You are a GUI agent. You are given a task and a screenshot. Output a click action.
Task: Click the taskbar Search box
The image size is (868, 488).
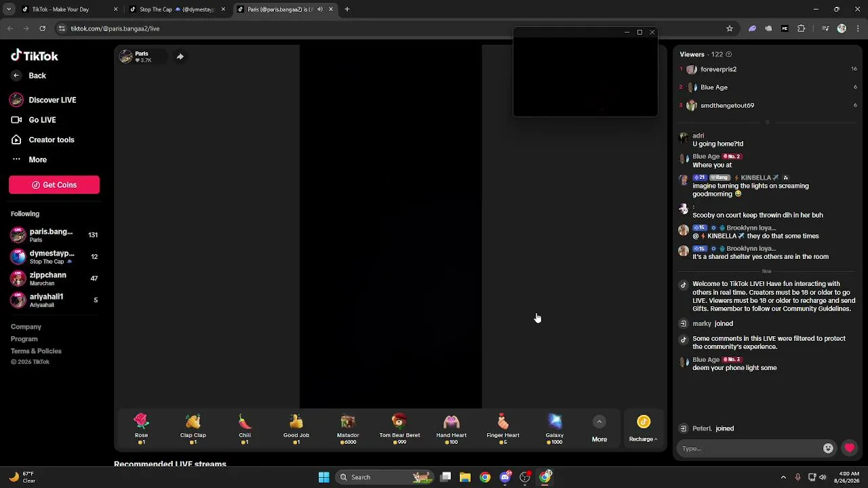(385, 477)
